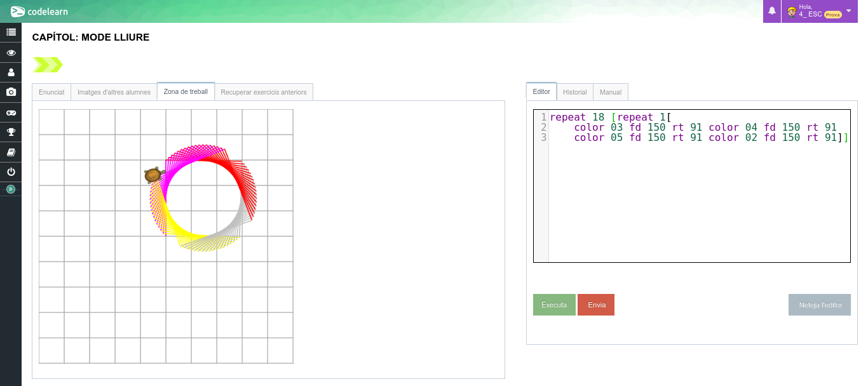The height and width of the screenshot is (386, 868).
Task: Click the codelearn logo
Action: [x=39, y=11]
